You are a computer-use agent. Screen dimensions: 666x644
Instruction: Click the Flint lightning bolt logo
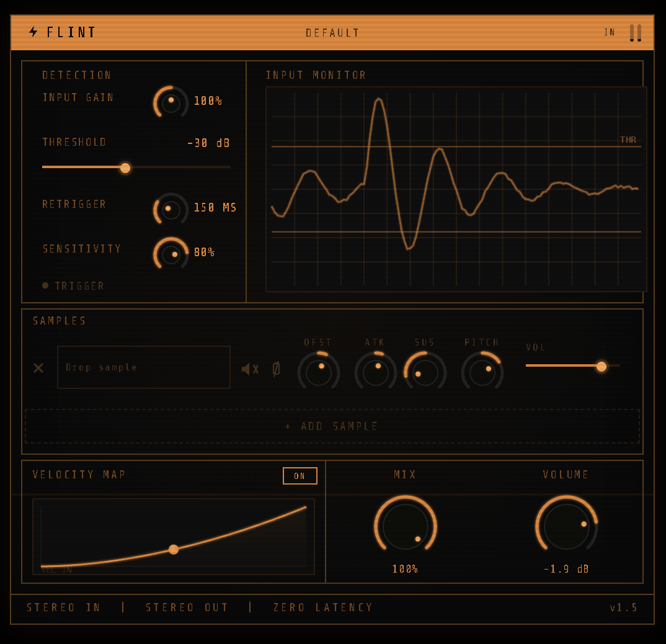coord(33,32)
